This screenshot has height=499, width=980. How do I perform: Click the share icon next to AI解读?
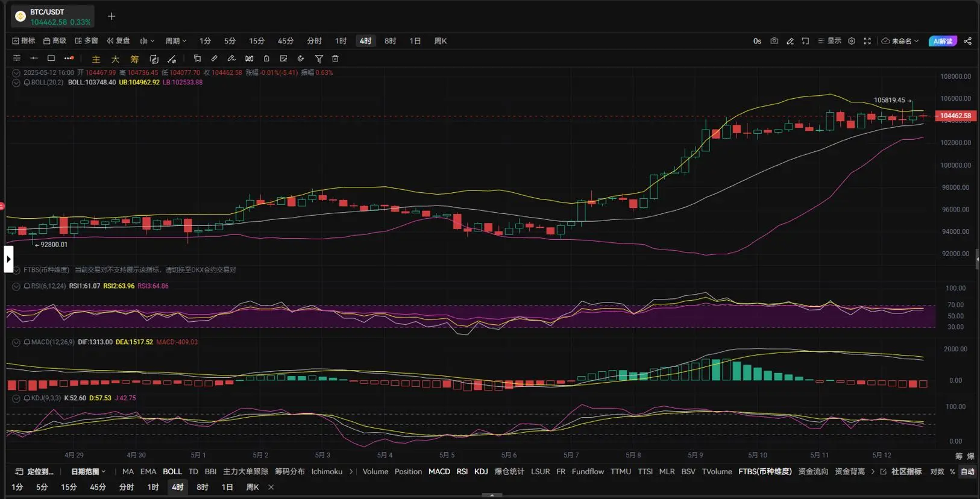[x=967, y=41]
